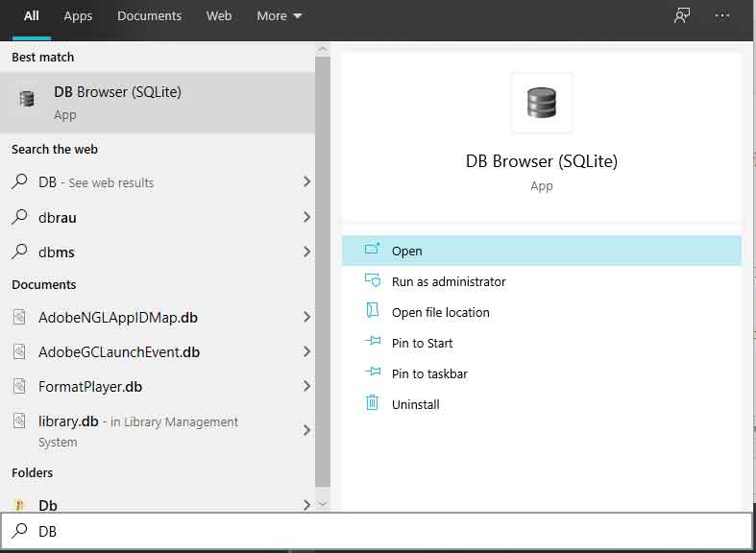Click the DB Browser icon in best match row
The image size is (756, 553).
[x=27, y=98]
